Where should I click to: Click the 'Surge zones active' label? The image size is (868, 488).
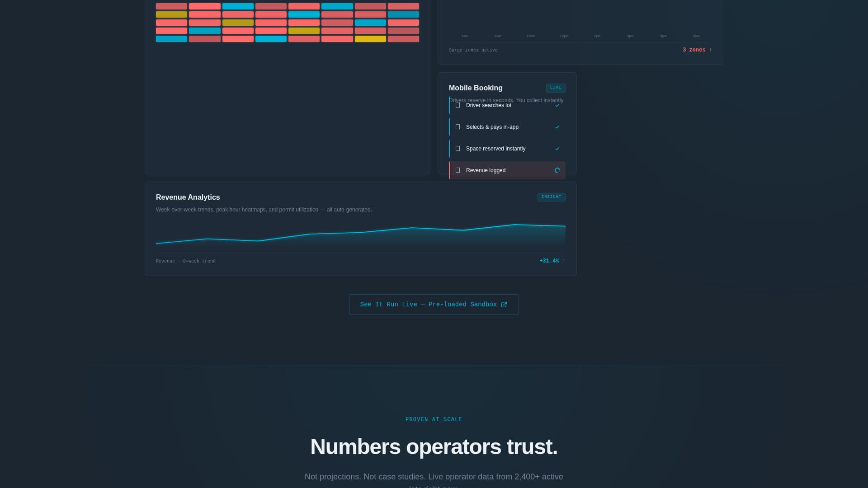(473, 50)
